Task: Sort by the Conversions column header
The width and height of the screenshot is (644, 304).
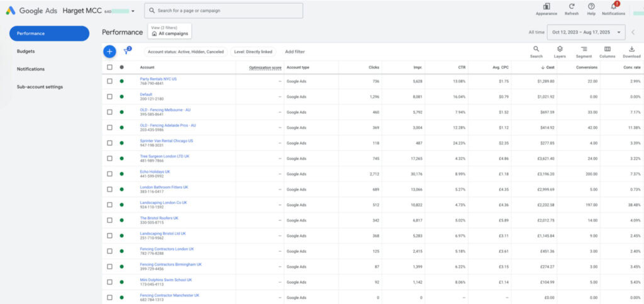Action: (586, 67)
